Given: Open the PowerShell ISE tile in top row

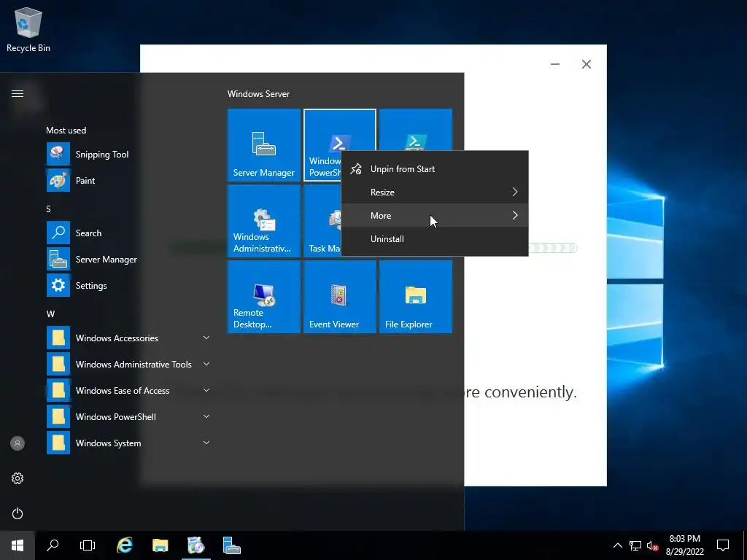Looking at the screenshot, I should tap(415, 130).
